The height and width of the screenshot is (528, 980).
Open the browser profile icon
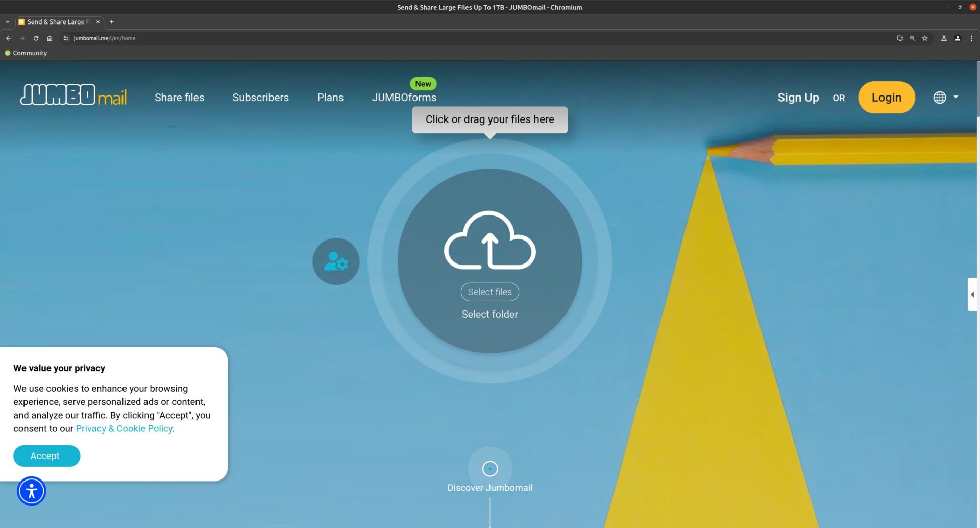[x=958, y=38]
